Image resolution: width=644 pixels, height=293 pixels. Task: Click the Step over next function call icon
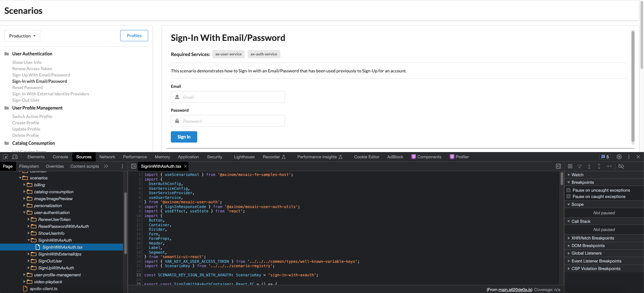tap(580, 166)
